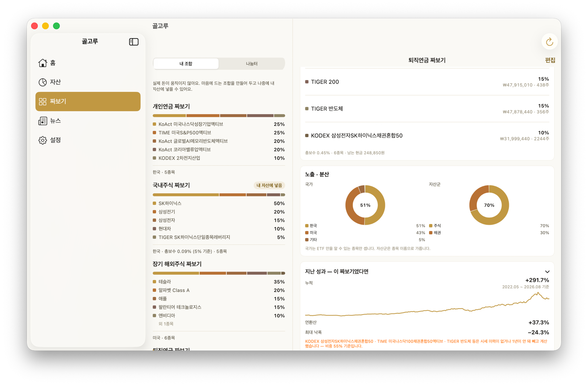
Task: Click the 자산 pie chart icon
Action: click(x=43, y=82)
